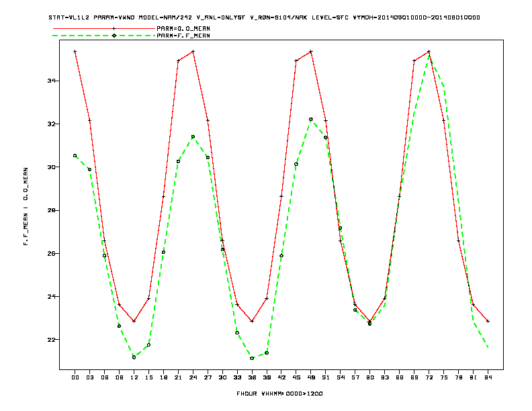Click x-axis tick label 45

coord(296,377)
